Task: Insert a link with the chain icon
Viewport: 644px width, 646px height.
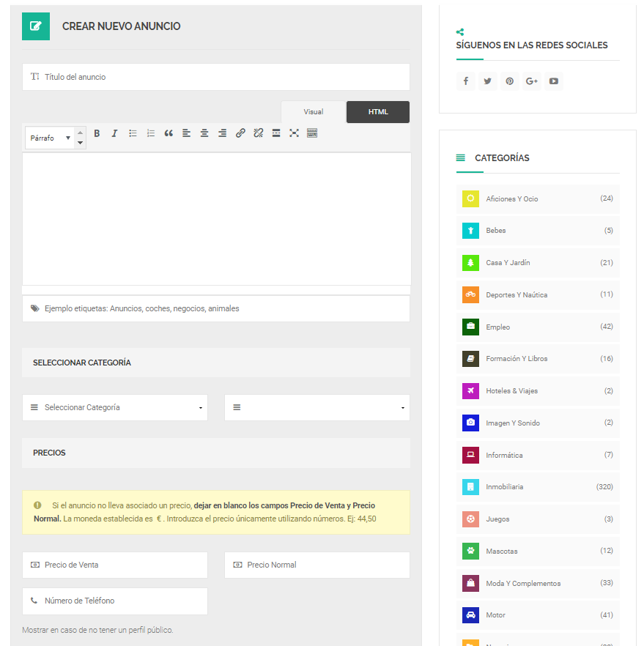Action: click(x=240, y=133)
